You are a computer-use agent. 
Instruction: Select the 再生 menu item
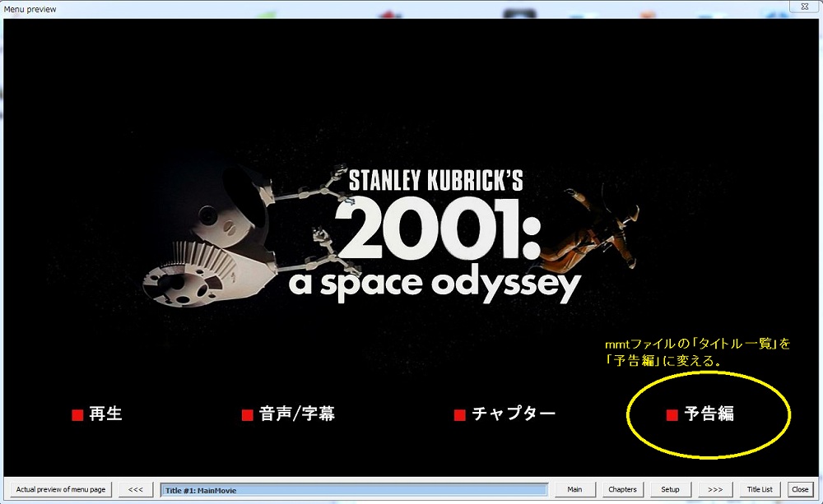(105, 414)
